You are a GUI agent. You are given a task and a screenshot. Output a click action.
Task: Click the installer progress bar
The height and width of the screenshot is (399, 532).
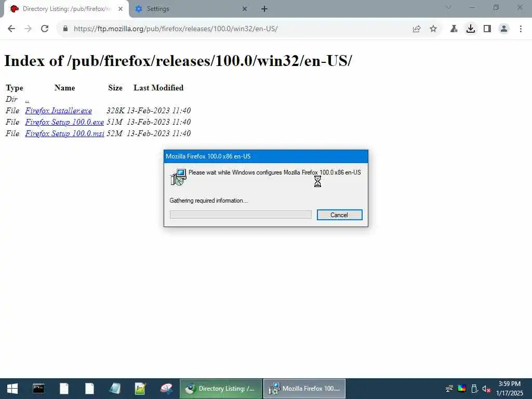click(x=241, y=215)
